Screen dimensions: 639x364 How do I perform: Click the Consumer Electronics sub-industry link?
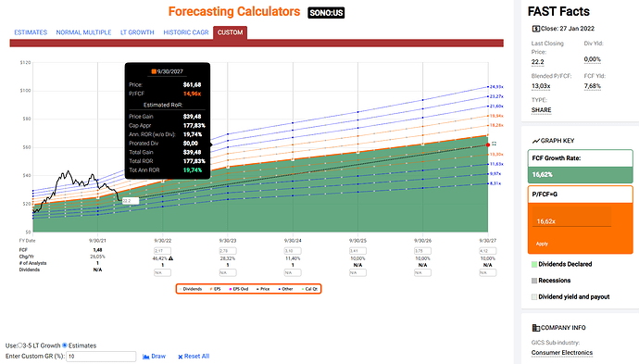point(562,353)
